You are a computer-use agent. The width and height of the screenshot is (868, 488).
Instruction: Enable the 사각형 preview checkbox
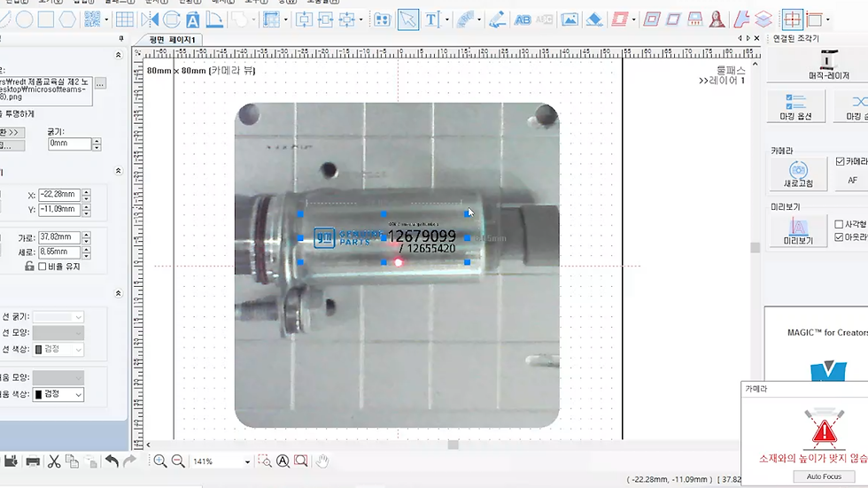[x=839, y=224]
